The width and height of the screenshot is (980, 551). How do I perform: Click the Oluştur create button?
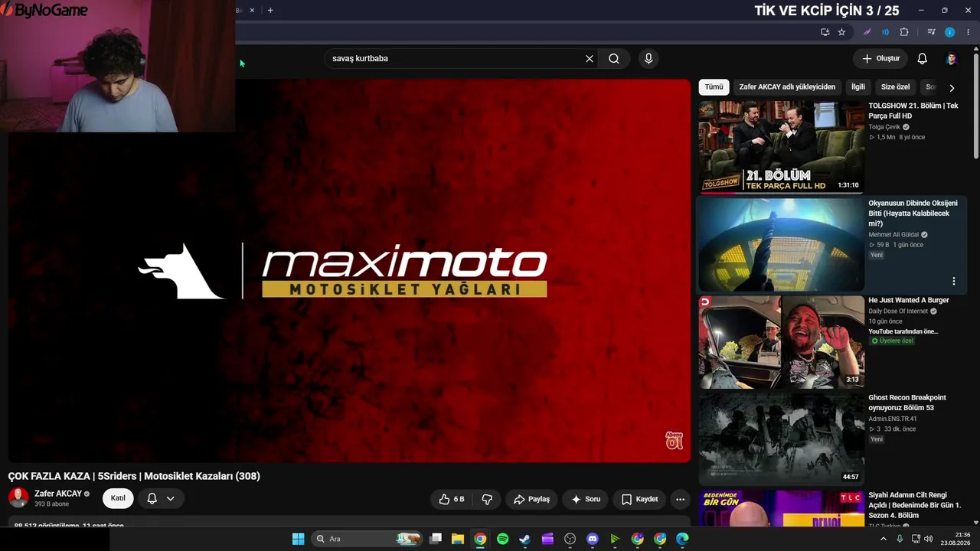880,59
